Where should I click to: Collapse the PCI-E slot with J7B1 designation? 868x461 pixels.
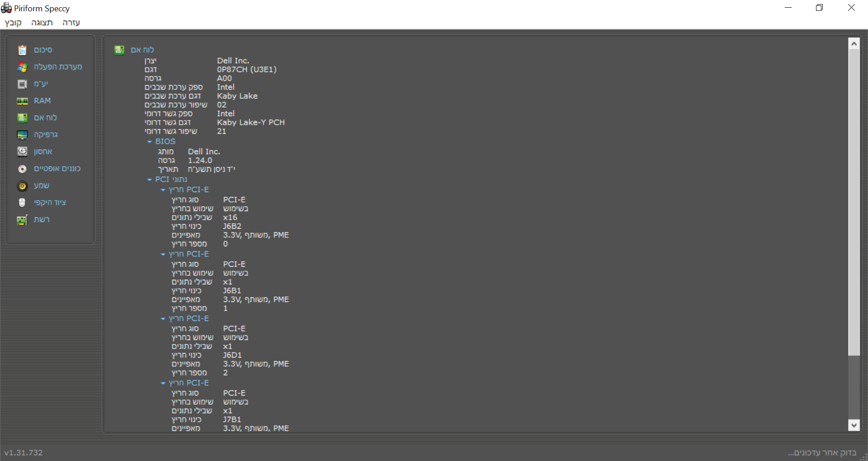[163, 383]
